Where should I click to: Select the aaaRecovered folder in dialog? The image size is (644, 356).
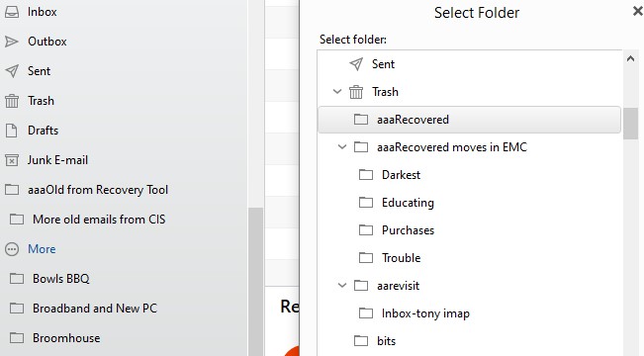pyautogui.click(x=469, y=120)
